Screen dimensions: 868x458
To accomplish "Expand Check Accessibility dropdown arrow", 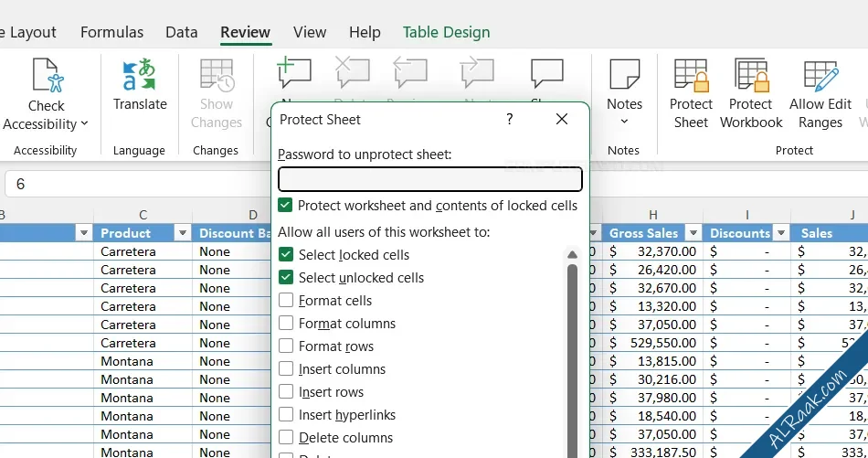I will [x=84, y=123].
